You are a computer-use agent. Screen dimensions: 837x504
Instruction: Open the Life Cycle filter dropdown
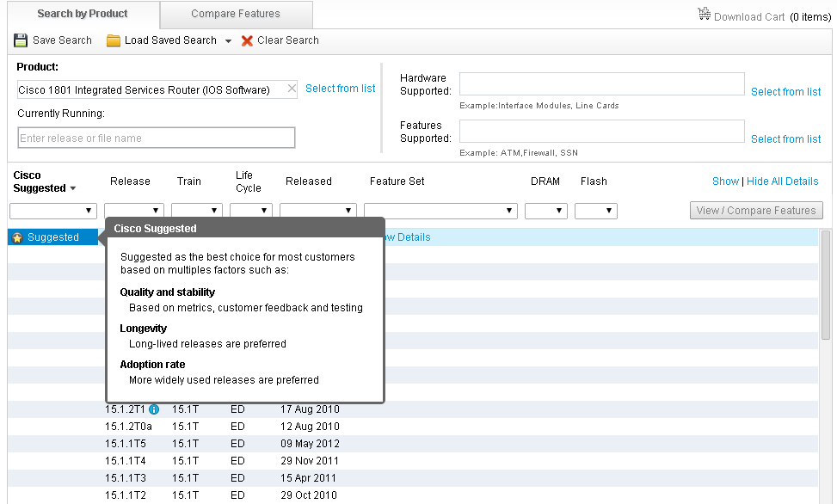pyautogui.click(x=251, y=211)
